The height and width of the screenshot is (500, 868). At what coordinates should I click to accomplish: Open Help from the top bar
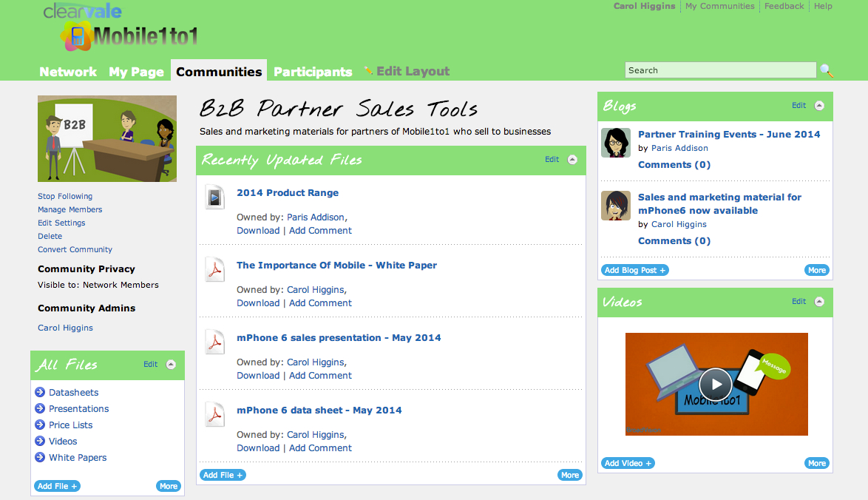tap(823, 6)
